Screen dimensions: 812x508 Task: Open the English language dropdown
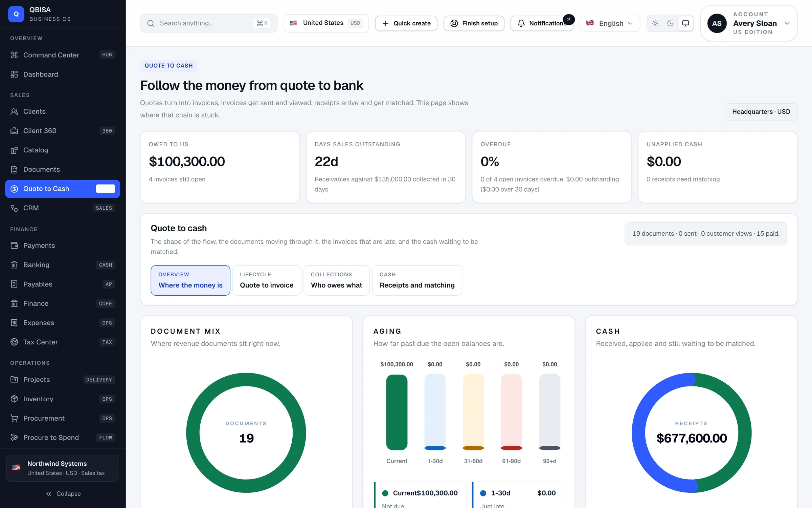tap(610, 23)
